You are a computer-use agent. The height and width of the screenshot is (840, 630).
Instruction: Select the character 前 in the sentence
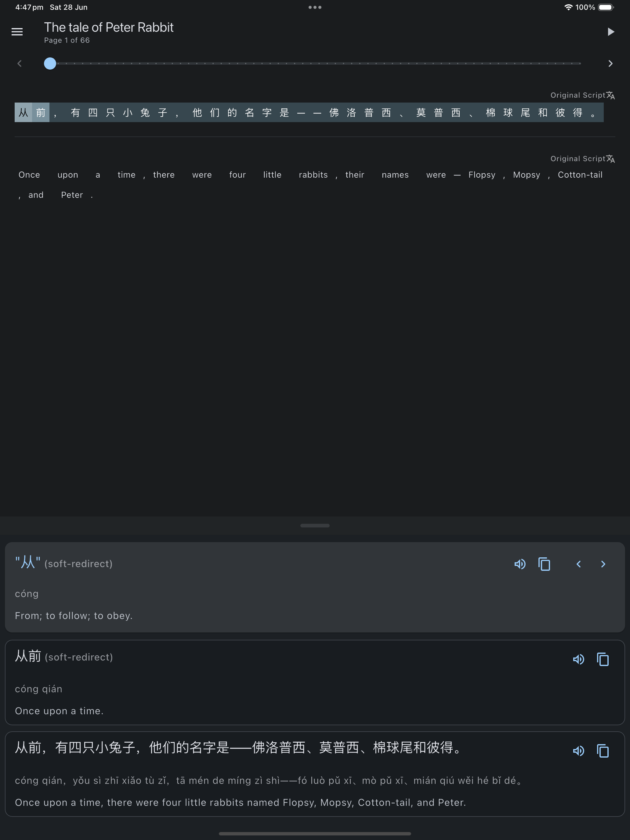pos(41,112)
